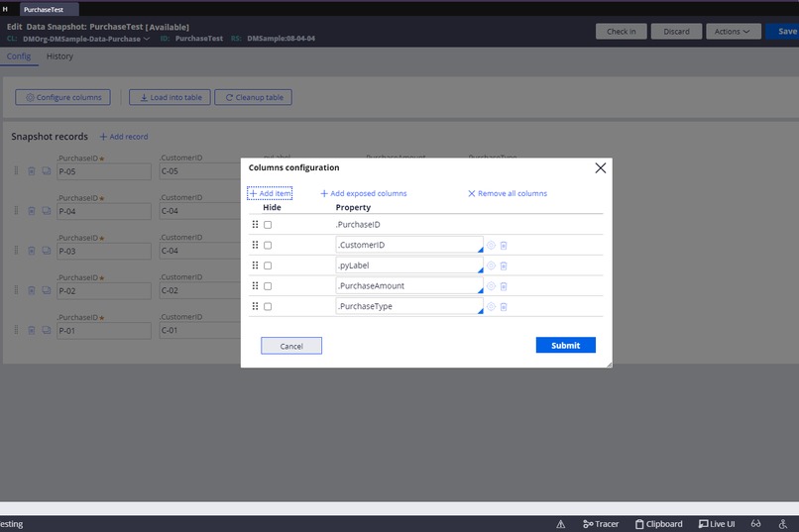This screenshot has width=799, height=532.
Task: Copy snapshot record P-01
Action: click(47, 330)
